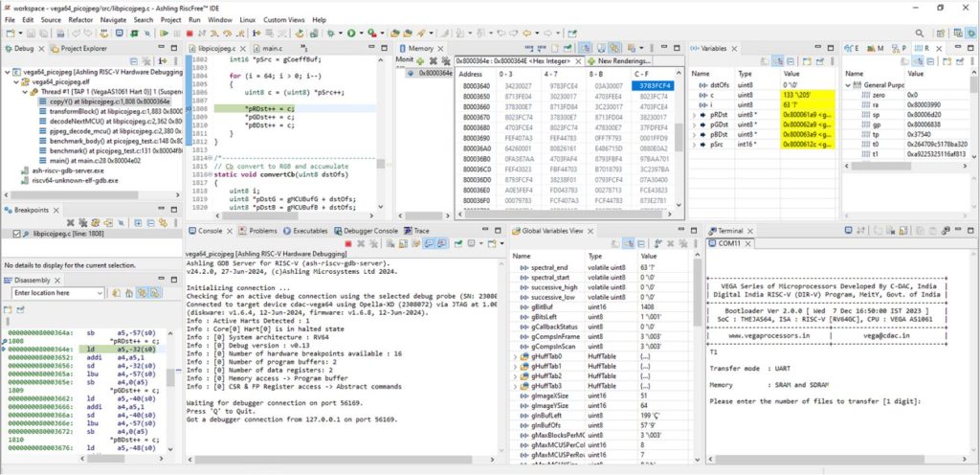Expand gHuffTab3 in Global Variables
Screen dimensions: 980x475
tap(515, 386)
